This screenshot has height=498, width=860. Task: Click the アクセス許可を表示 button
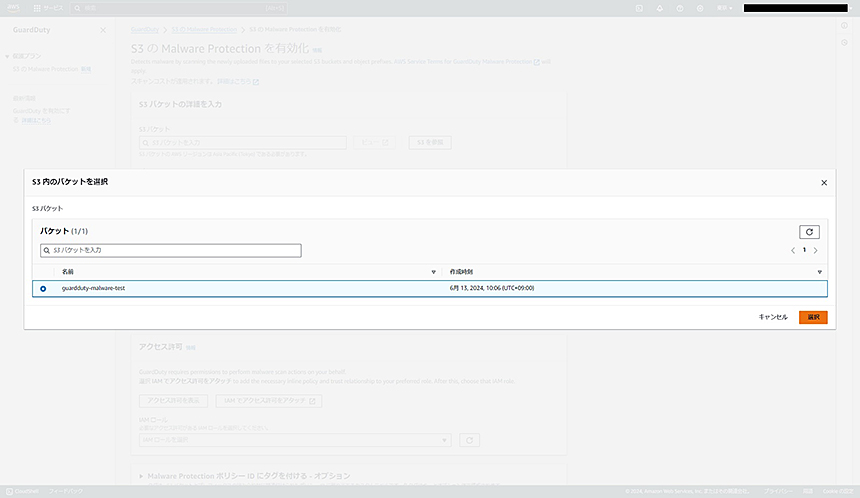click(173, 401)
